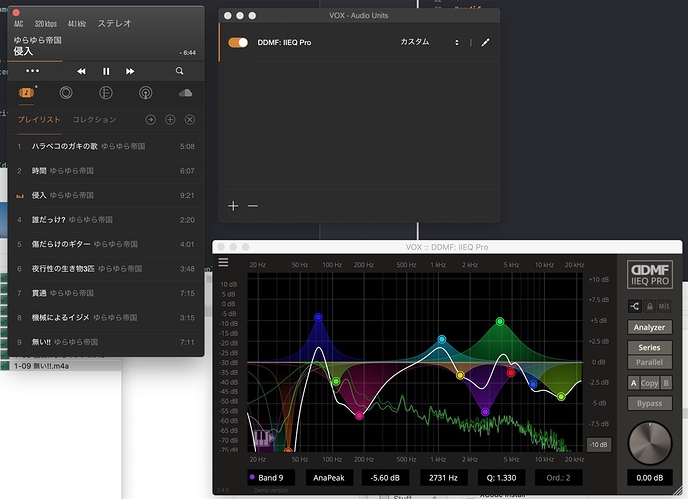The height and width of the screenshot is (499, 688).
Task: Click the cyan EQ band node near 1 kHz
Action: pyautogui.click(x=442, y=339)
